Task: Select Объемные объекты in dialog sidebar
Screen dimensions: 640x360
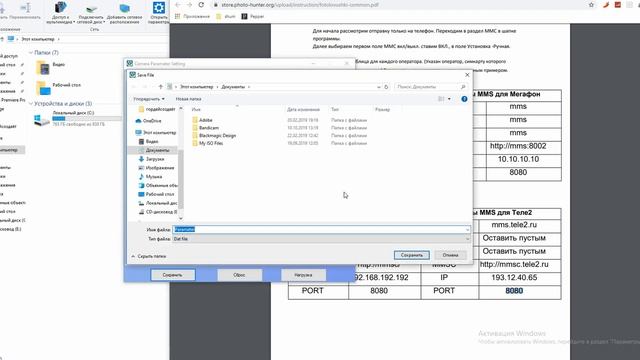Action: [158, 185]
